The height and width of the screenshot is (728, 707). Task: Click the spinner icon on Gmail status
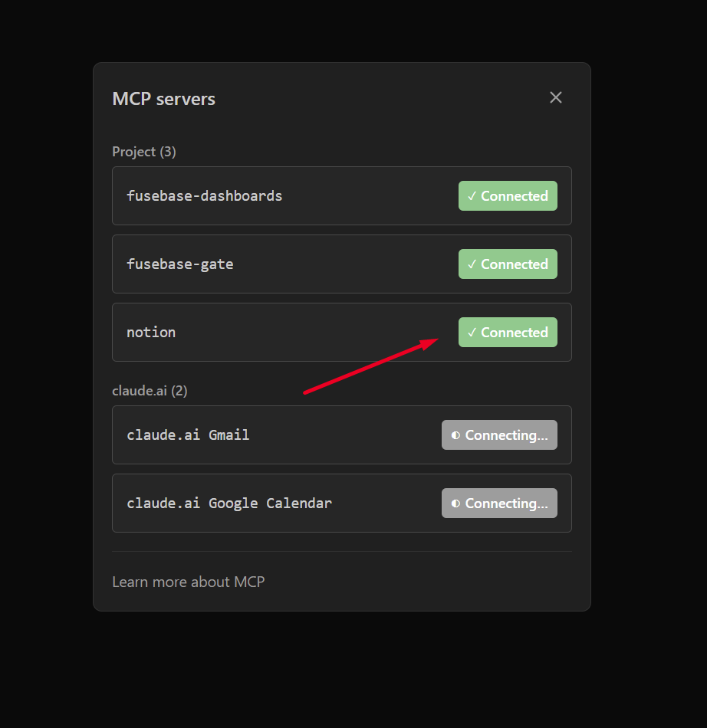455,435
